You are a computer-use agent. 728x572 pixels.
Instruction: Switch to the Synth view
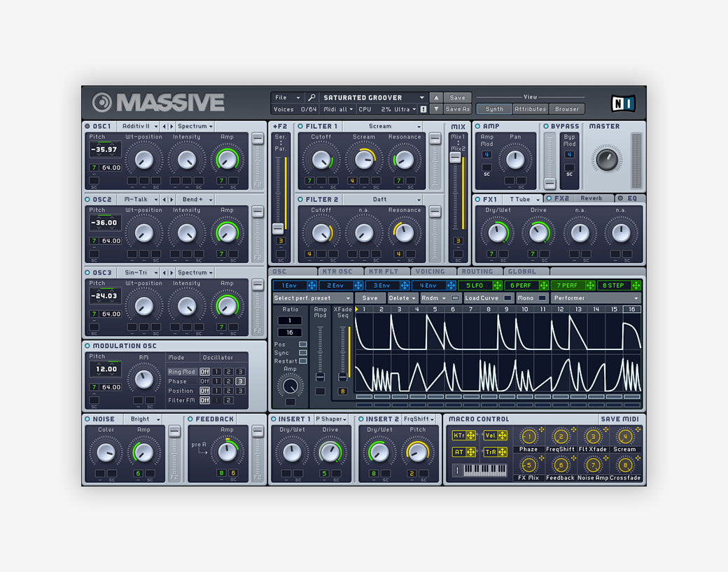(x=494, y=109)
